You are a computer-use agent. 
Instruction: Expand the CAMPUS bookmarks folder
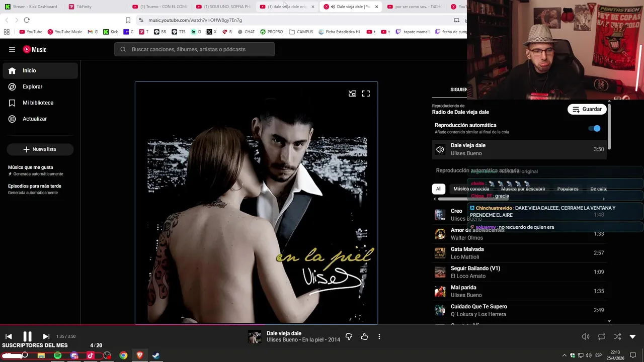(301, 32)
